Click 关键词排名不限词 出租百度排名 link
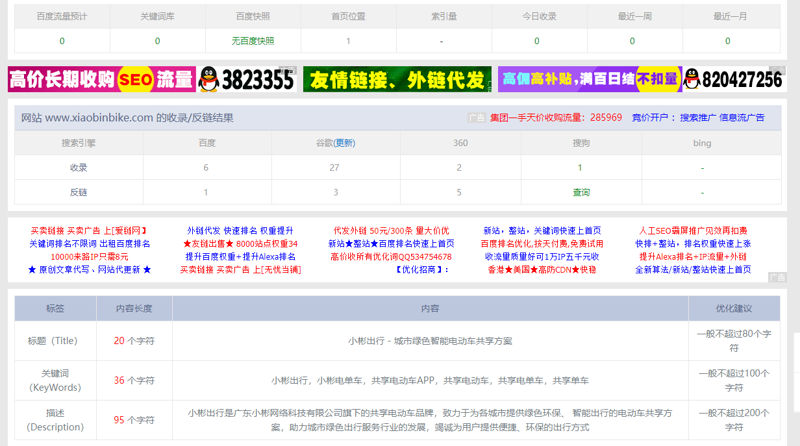Viewport: 800px width, 446px height. click(90, 243)
